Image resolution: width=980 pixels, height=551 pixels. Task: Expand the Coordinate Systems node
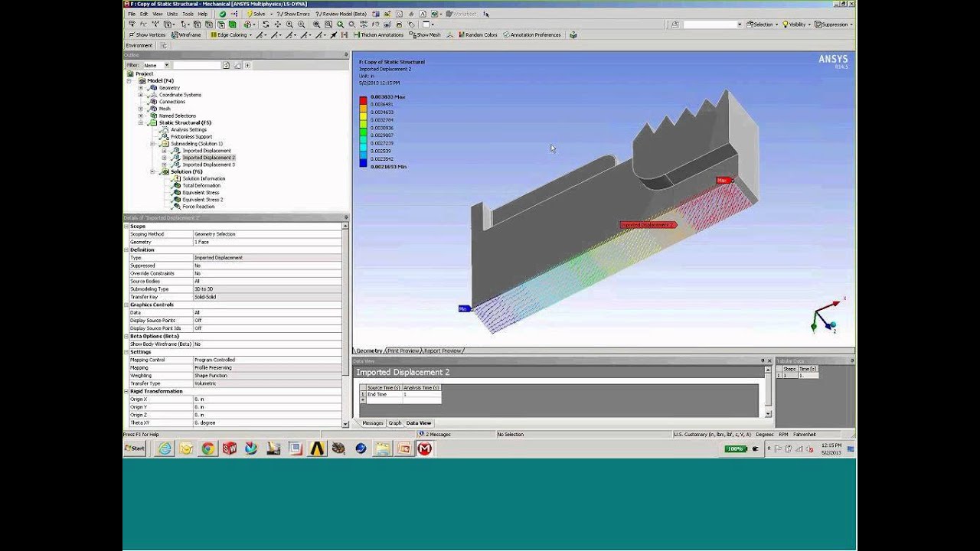point(140,95)
